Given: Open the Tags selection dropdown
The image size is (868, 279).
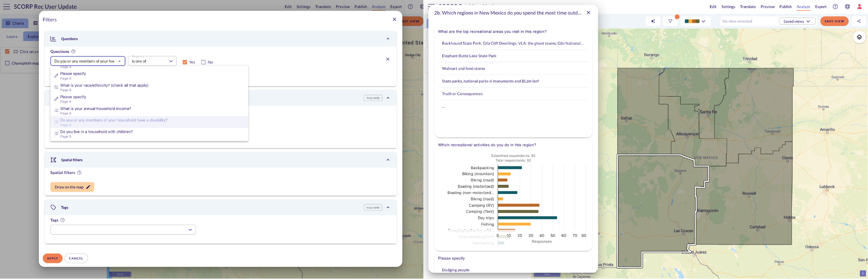Looking at the screenshot, I should click(x=123, y=230).
